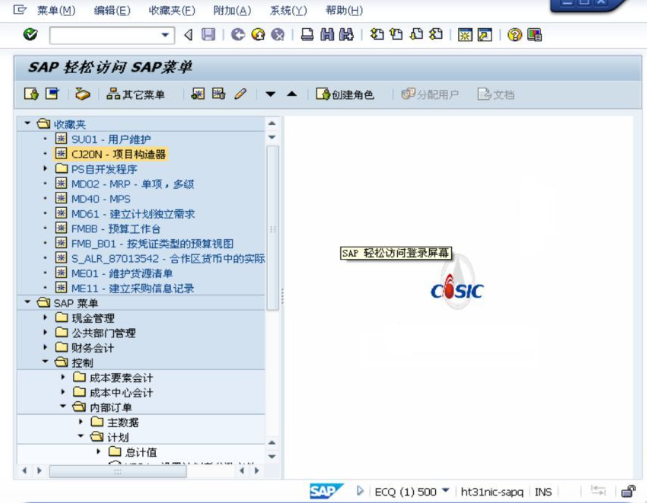Screen dimensions: 647x503
Task: Expand the 成本要素会计 folder
Action: [x=63, y=377]
